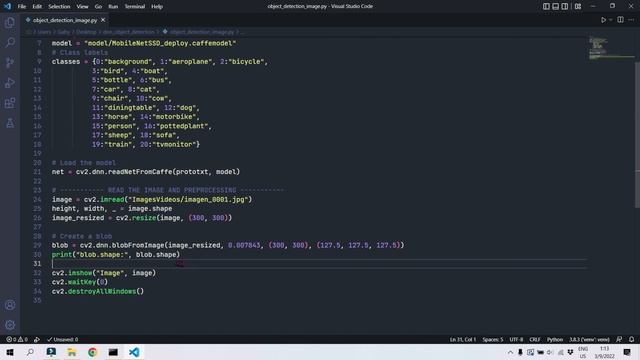Open Google Chrome from the taskbar

tap(93, 352)
